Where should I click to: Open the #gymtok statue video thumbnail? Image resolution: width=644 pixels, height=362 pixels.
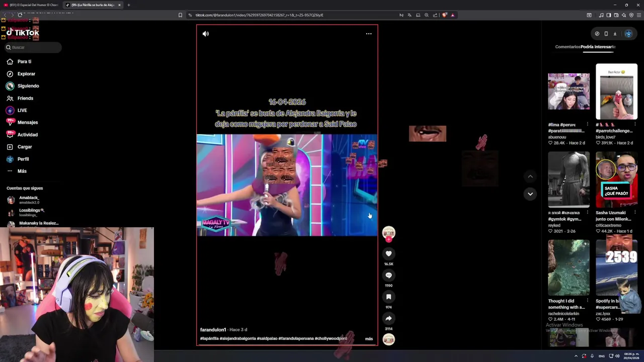coord(569,179)
